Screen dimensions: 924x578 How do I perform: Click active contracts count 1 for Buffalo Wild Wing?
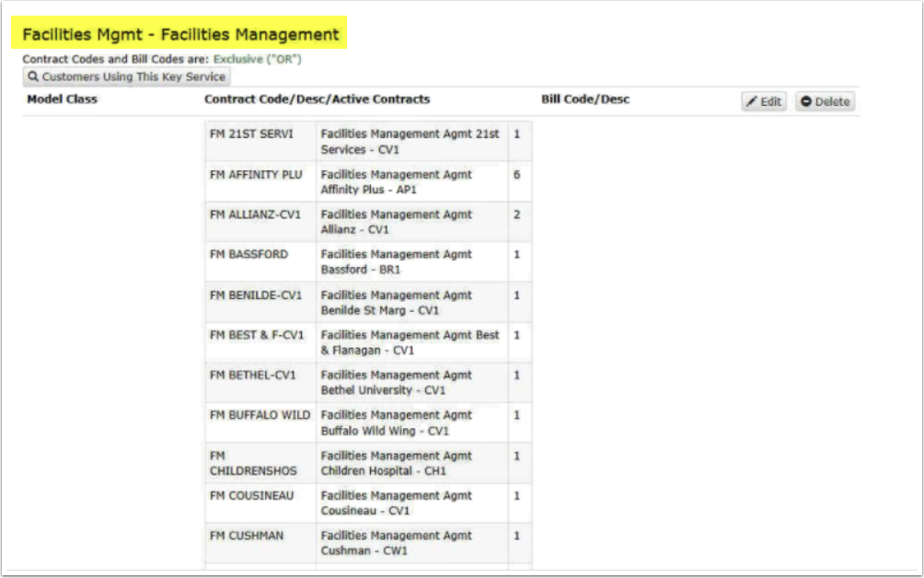pyautogui.click(x=517, y=415)
